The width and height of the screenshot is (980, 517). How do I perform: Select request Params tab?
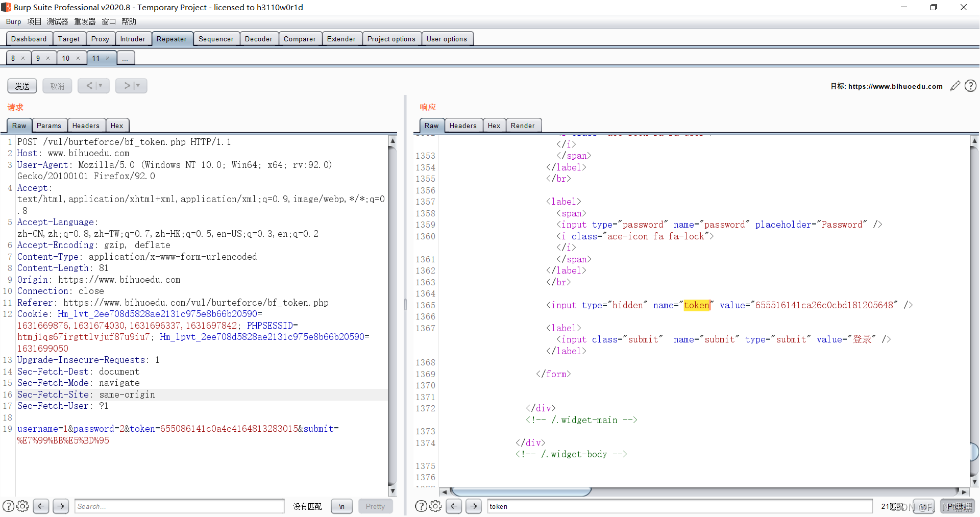tap(49, 126)
